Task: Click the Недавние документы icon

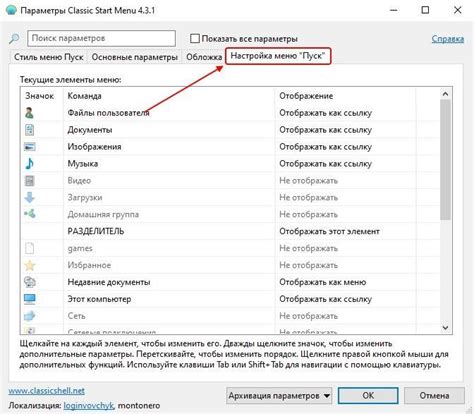Action: [29, 282]
